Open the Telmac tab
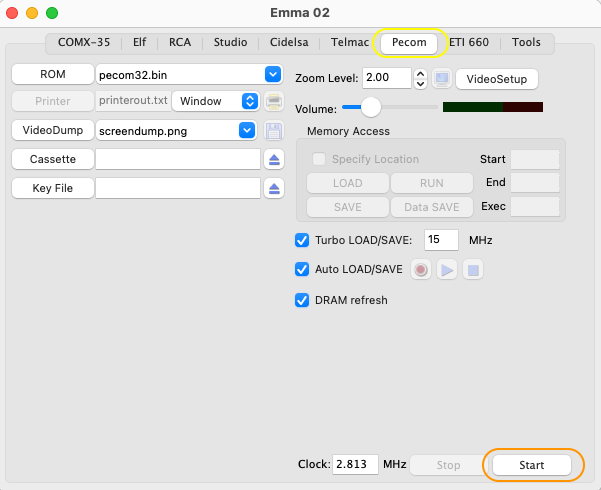601x490 pixels. click(x=350, y=42)
